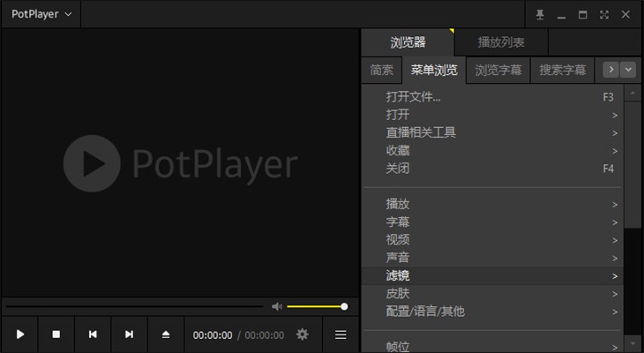Open the 搜索字幕 sub-tab

562,71
